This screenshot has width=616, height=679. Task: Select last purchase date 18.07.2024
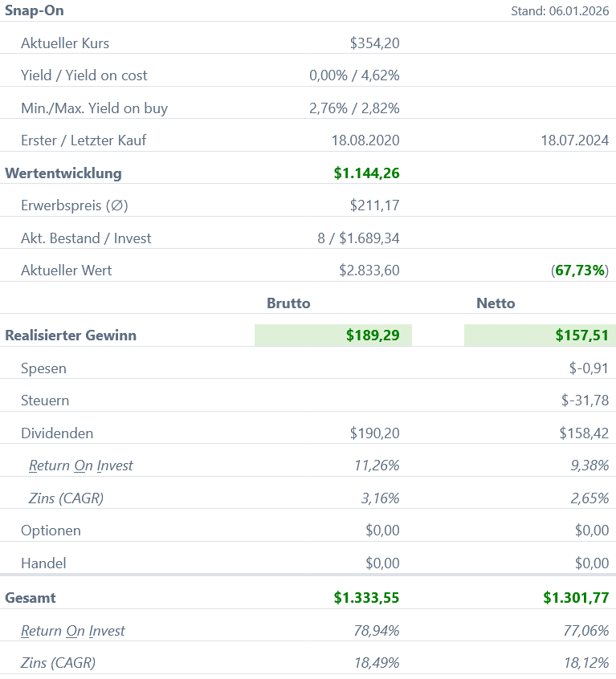(574, 140)
